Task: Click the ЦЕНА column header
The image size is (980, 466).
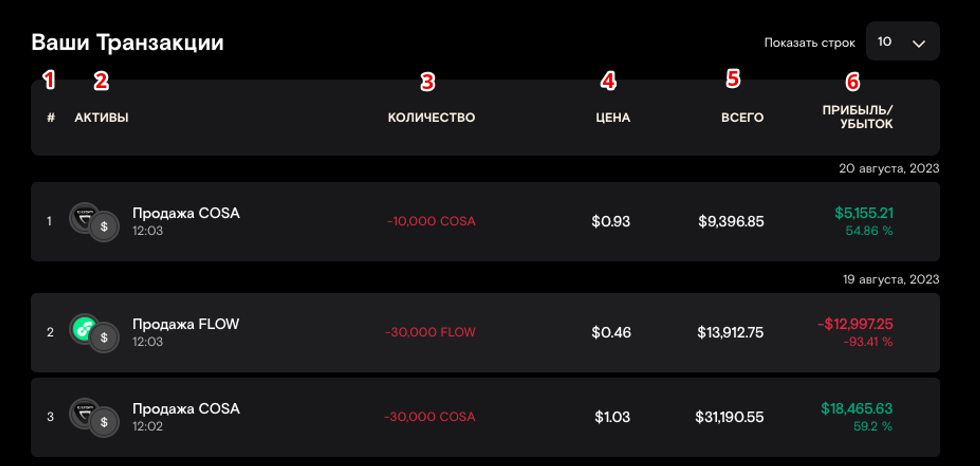Action: tap(612, 118)
